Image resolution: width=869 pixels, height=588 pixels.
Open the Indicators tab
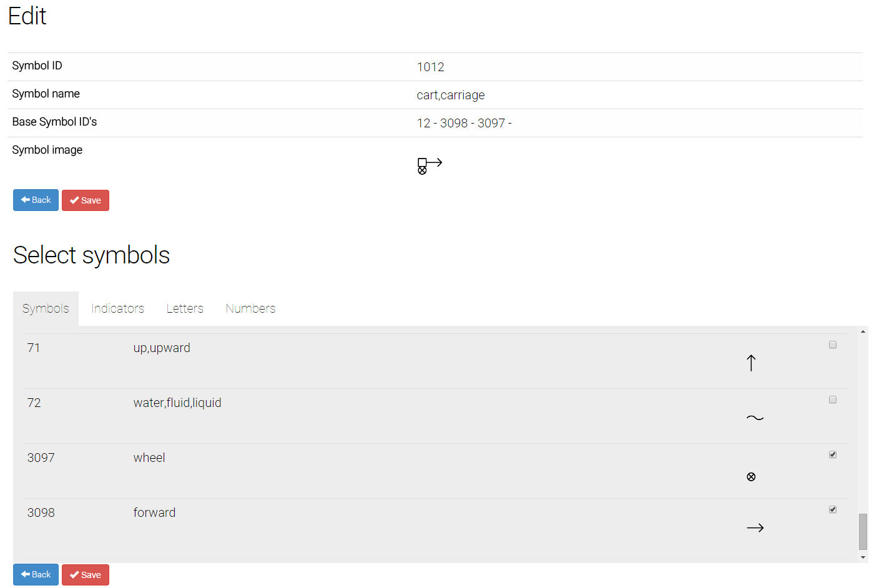click(x=117, y=308)
